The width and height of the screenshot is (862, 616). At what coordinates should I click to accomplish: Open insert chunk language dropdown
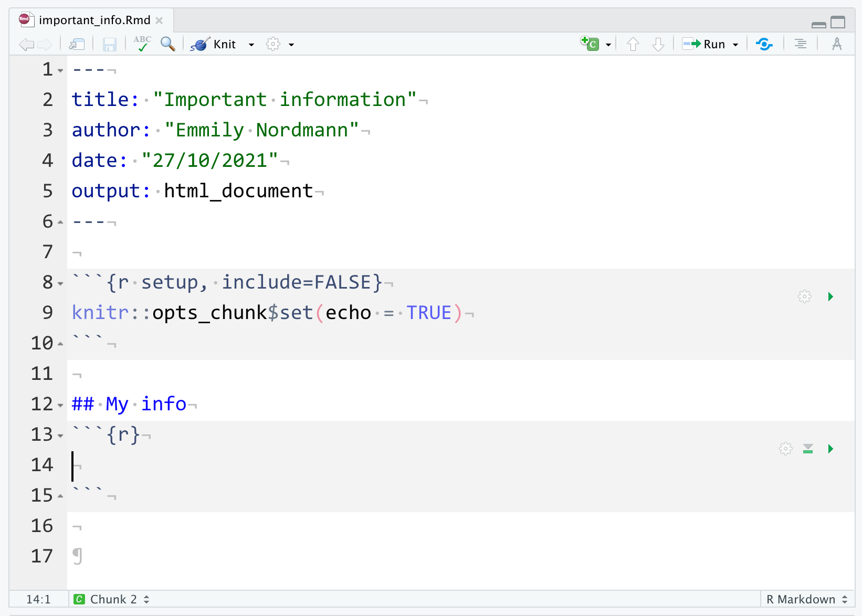point(608,45)
